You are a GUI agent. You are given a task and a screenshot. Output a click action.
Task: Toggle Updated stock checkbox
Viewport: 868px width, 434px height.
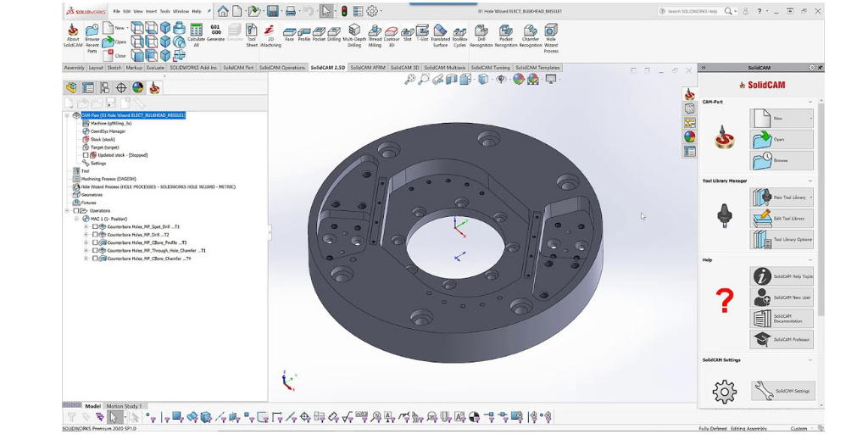click(86, 156)
